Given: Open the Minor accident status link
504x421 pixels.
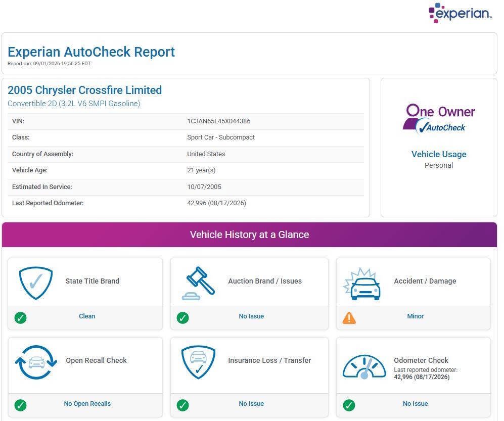Looking at the screenshot, I should click(416, 316).
